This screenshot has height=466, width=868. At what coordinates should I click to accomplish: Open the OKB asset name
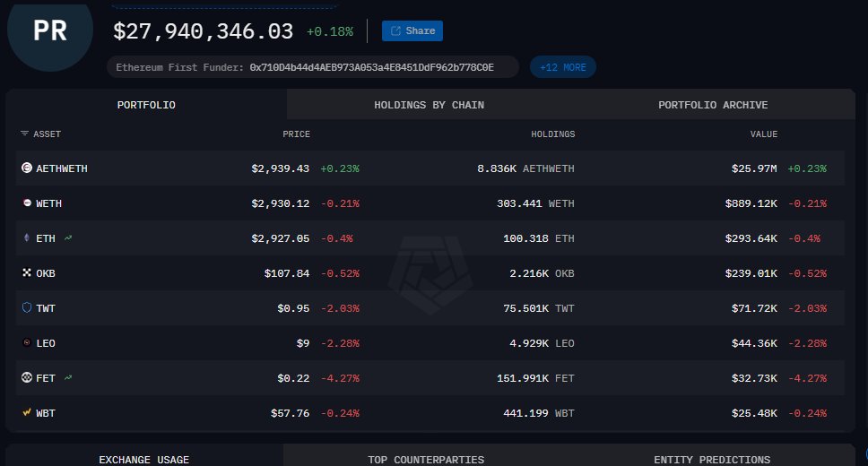(46, 273)
